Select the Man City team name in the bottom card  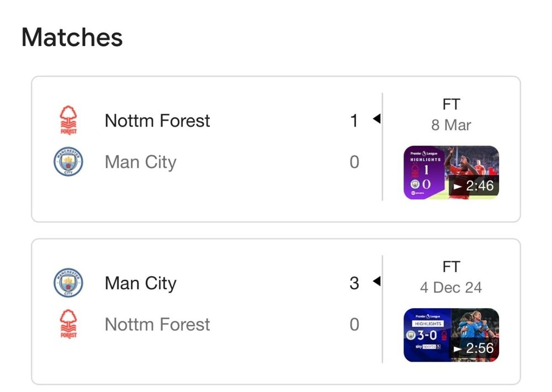coord(140,284)
